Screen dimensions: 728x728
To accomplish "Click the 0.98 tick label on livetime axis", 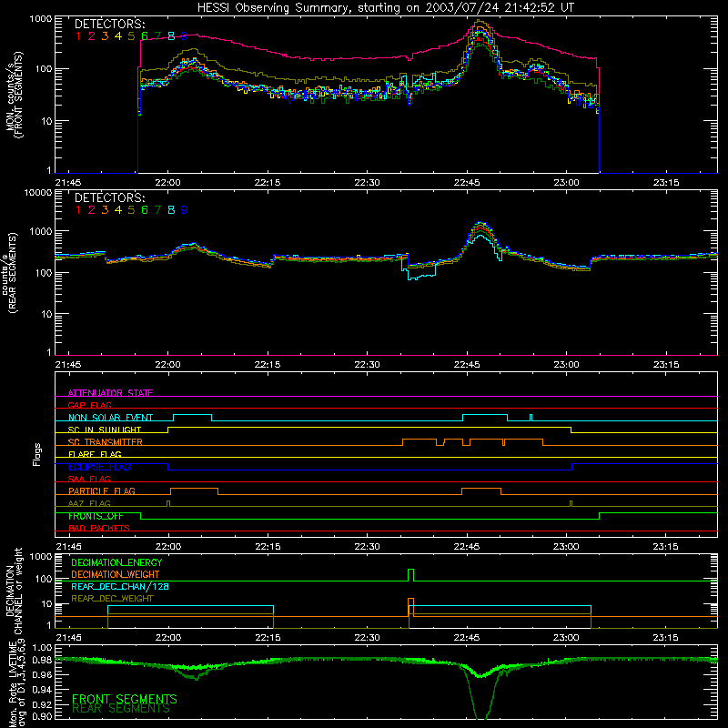I will coord(42,660).
